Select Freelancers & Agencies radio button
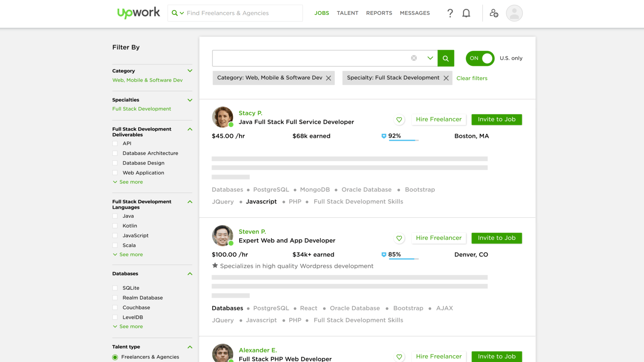 [115, 357]
